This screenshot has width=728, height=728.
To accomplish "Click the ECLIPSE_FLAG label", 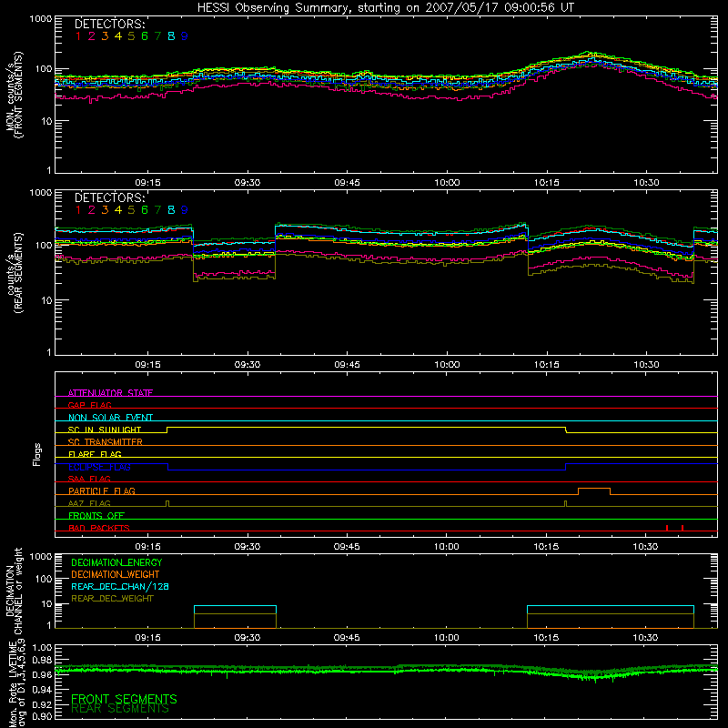I will coord(99,467).
